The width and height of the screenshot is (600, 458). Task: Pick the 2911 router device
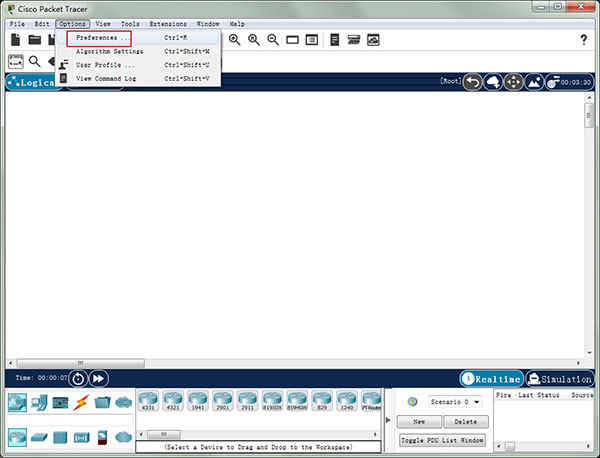(247, 401)
